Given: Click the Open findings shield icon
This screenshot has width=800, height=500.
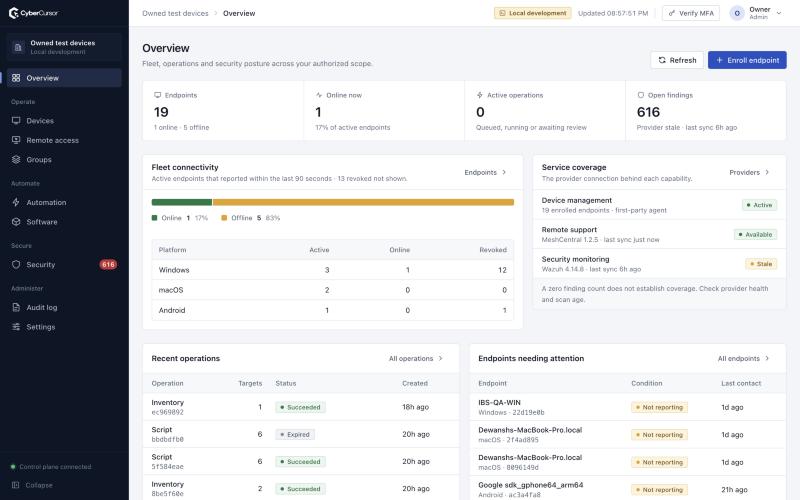Looking at the screenshot, I should click(x=641, y=95).
